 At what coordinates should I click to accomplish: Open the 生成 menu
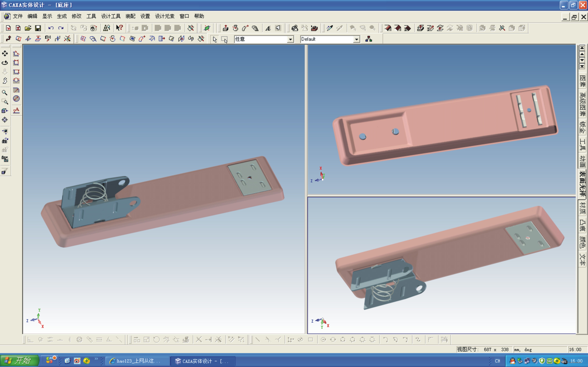coord(62,16)
